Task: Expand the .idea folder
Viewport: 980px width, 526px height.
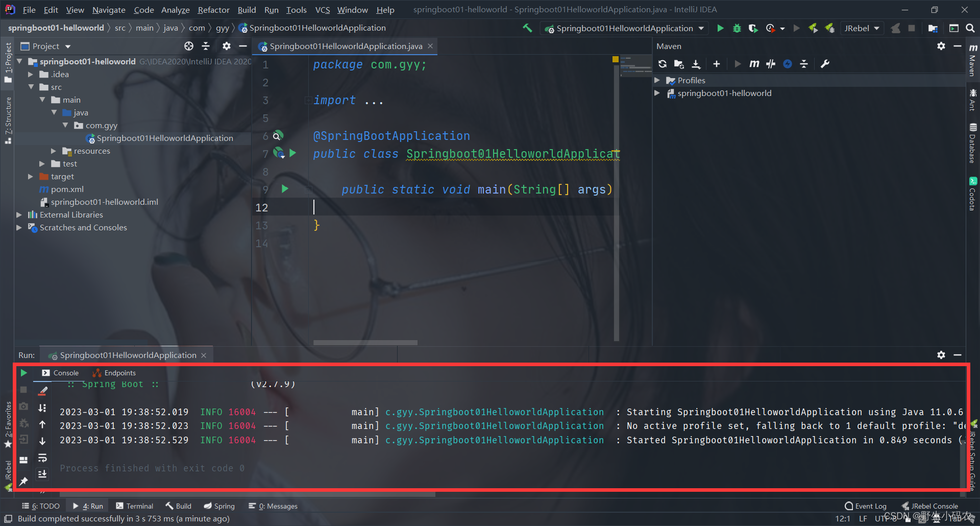Action: [31, 74]
